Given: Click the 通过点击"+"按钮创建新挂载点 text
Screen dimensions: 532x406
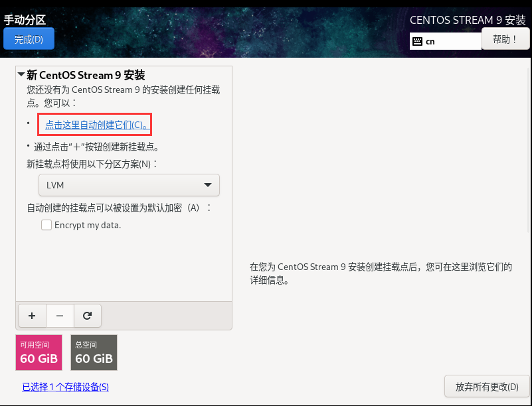Looking at the screenshot, I should click(96, 147).
